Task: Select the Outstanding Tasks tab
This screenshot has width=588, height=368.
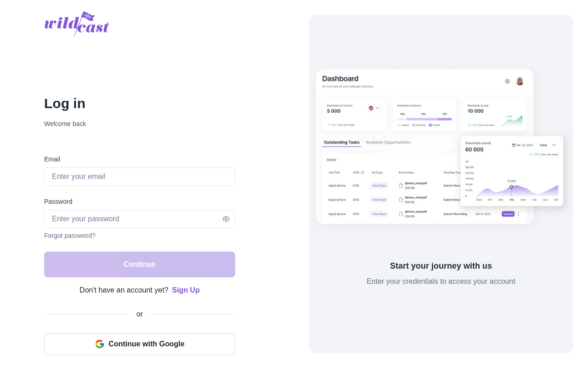Action: 341,143
